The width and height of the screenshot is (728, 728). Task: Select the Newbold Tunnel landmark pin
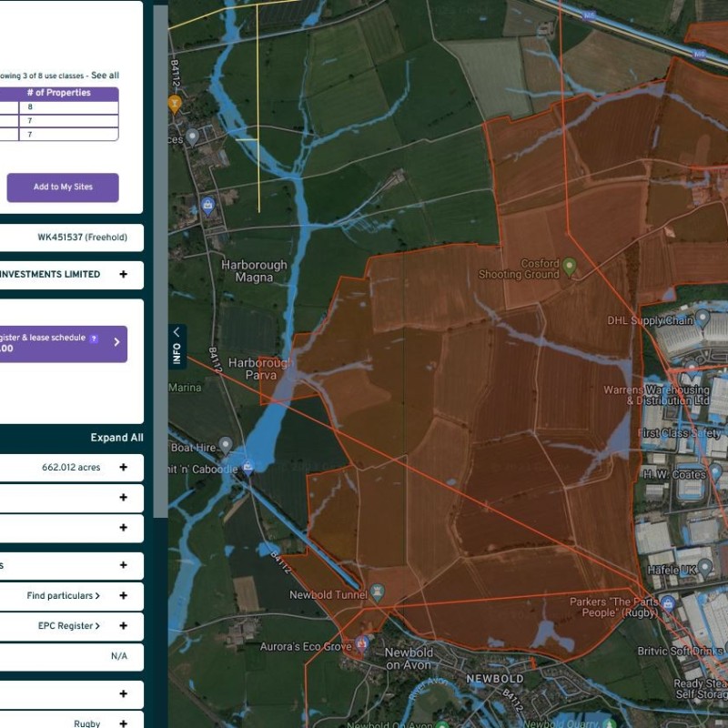[378, 593]
